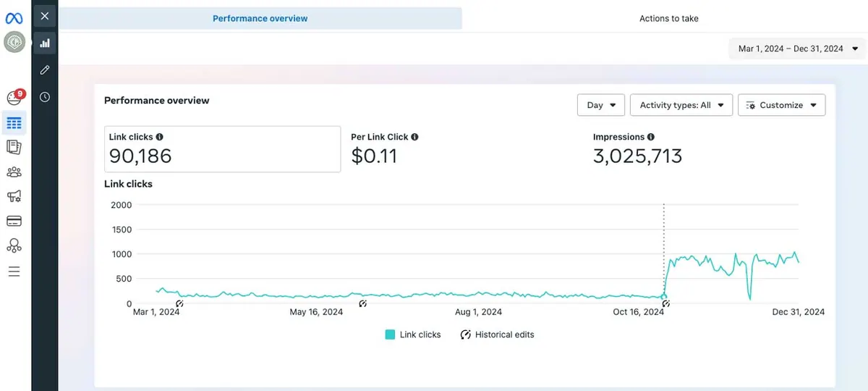Open the billing credit card icon
Viewport: 868px width, 391px height.
tap(14, 221)
